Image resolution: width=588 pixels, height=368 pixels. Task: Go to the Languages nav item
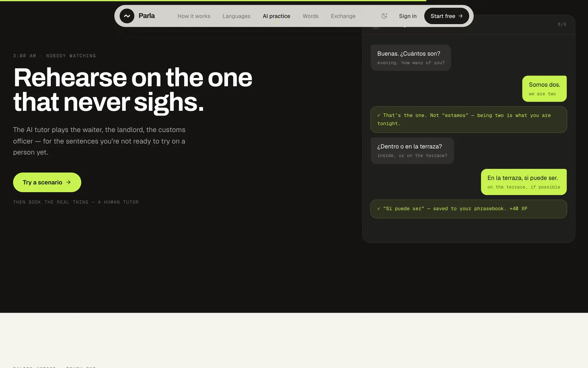coord(236,16)
